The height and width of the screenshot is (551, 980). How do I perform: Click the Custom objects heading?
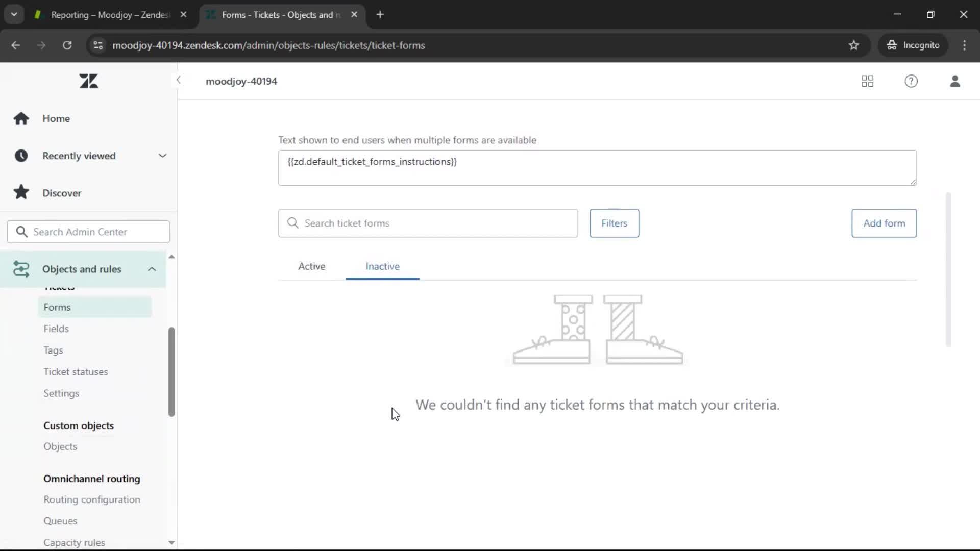79,425
